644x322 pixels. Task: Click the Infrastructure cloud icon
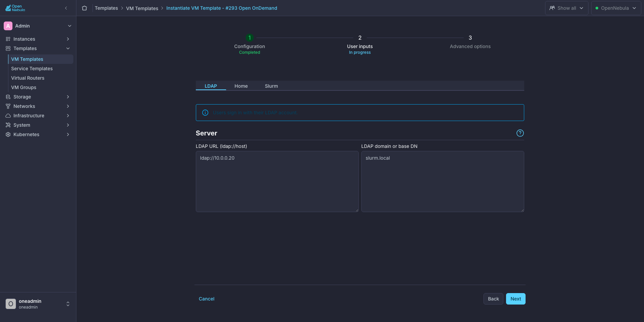8,116
